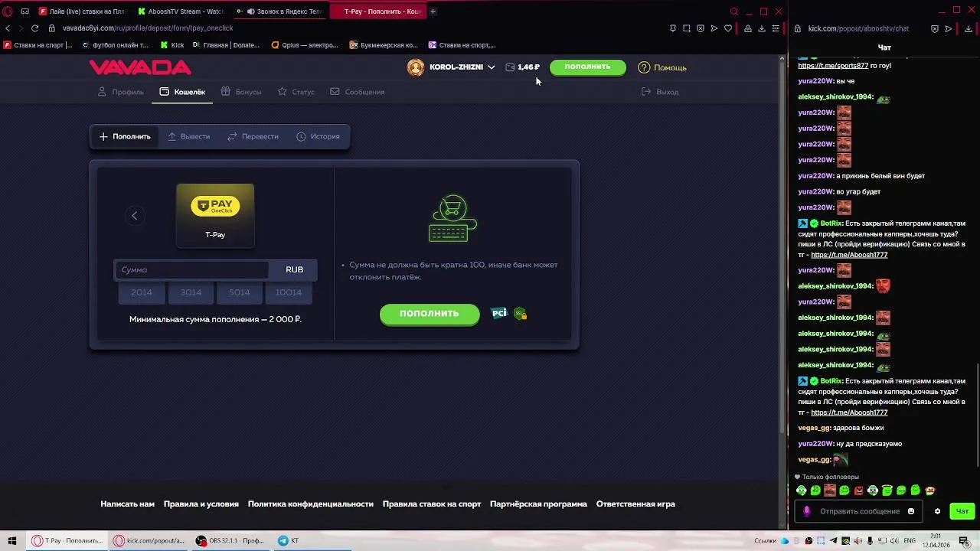
Task: Go back with payment methods left arrow
Action: tap(135, 216)
